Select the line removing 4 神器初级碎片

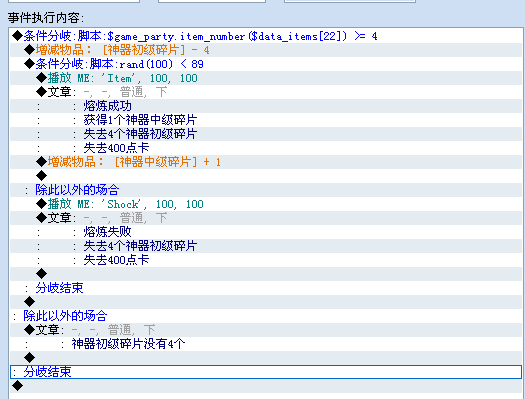point(266,50)
